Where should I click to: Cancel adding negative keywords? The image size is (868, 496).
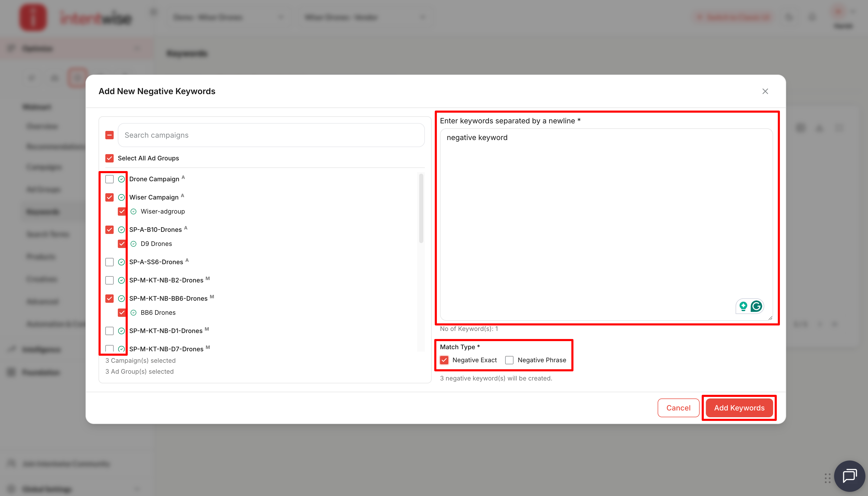coord(678,408)
